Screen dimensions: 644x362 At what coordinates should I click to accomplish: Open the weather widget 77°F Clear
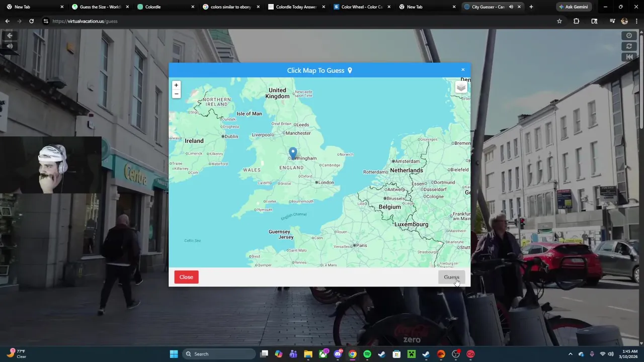pyautogui.click(x=16, y=353)
